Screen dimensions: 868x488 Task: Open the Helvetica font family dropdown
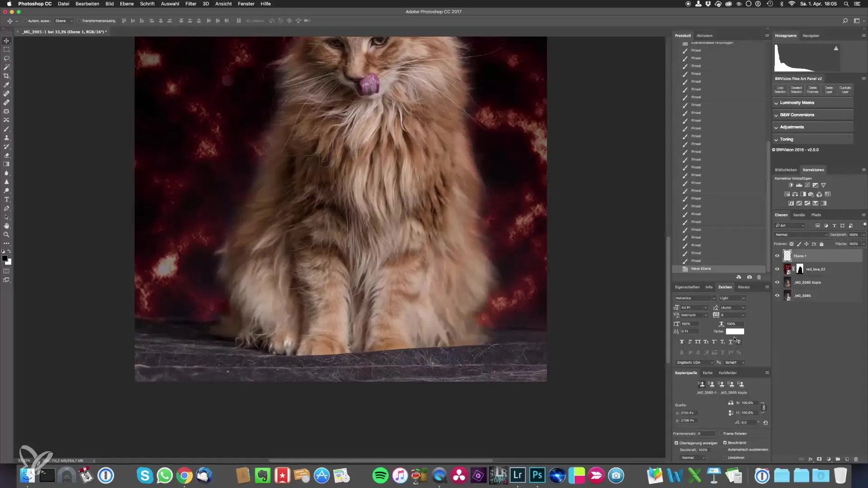(x=695, y=298)
